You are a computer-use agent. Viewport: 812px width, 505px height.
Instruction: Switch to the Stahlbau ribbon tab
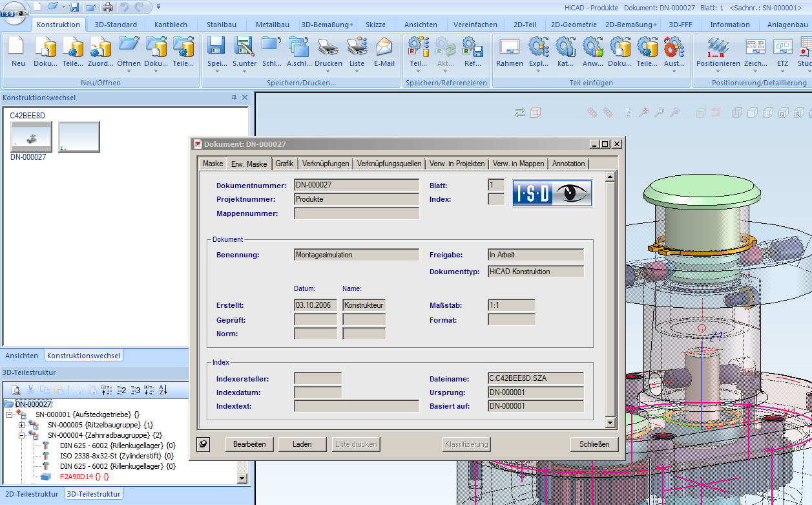coord(222,25)
